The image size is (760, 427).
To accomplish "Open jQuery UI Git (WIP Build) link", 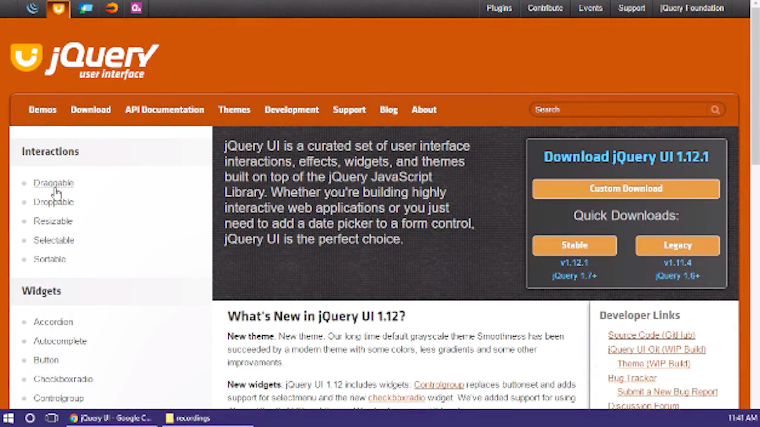I will pos(657,349).
